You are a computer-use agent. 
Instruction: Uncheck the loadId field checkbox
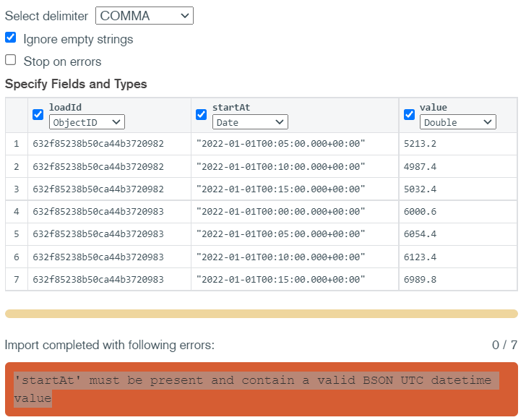click(x=38, y=114)
